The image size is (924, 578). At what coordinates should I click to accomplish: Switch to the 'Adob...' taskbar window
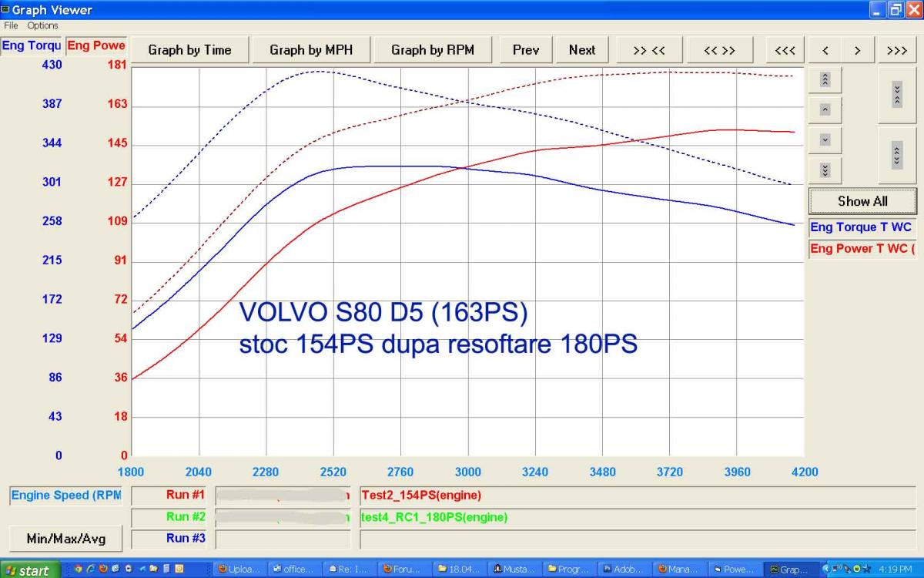coord(624,570)
